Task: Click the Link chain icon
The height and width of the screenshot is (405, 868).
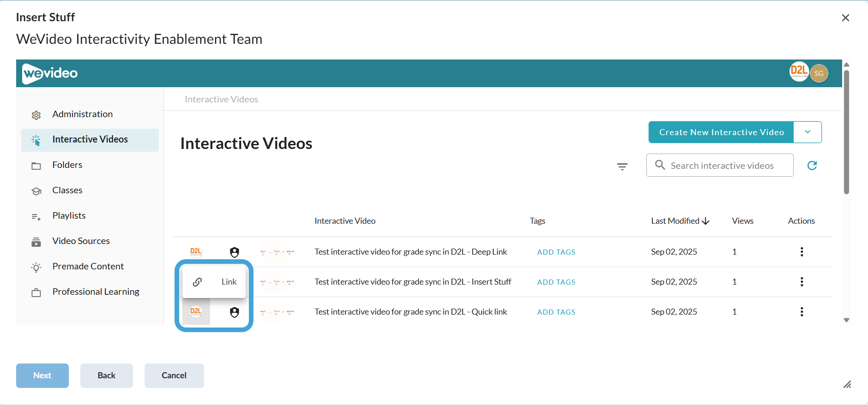Action: [197, 282]
